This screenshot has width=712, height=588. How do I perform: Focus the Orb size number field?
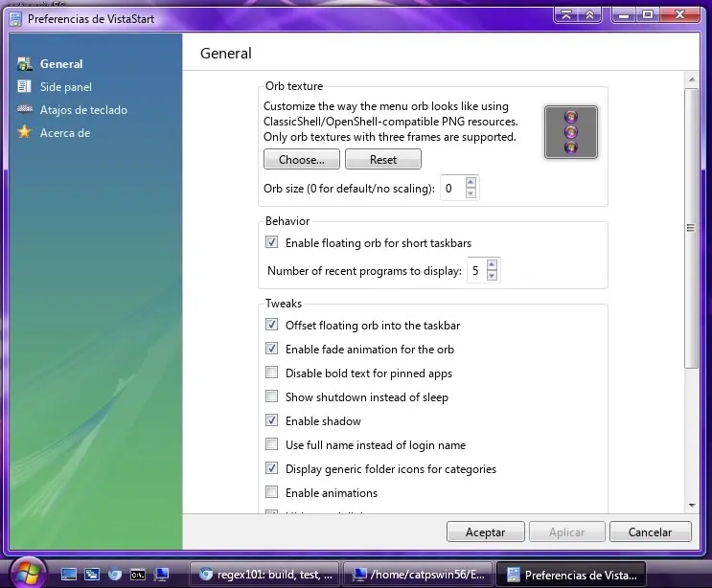coord(453,189)
